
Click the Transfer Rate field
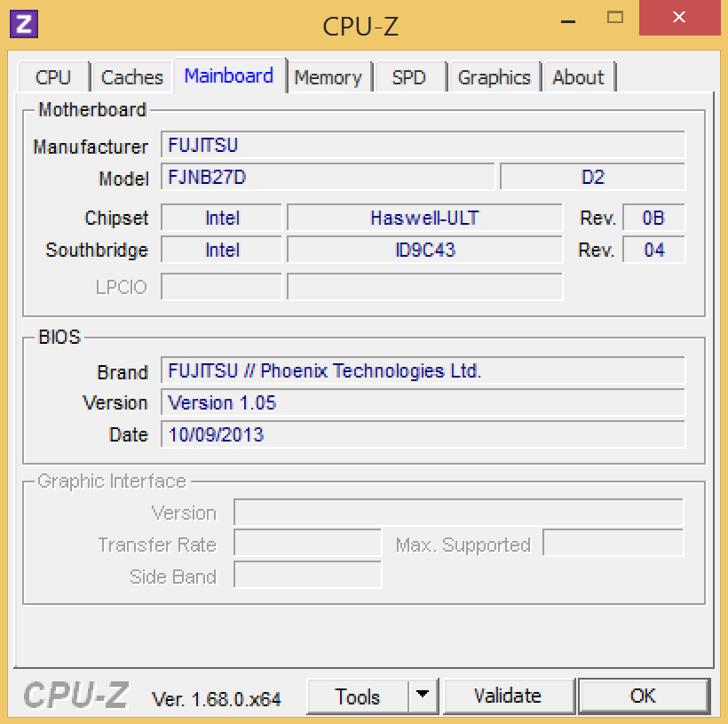pos(307,542)
